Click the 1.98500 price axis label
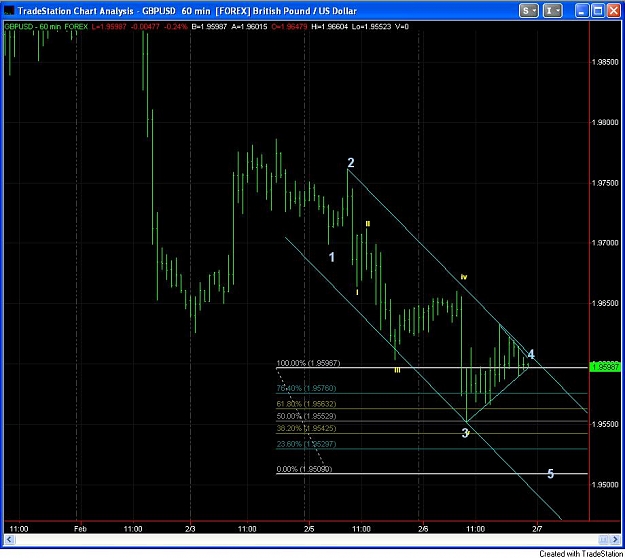Viewport: 625px width, 558px height. click(x=605, y=62)
